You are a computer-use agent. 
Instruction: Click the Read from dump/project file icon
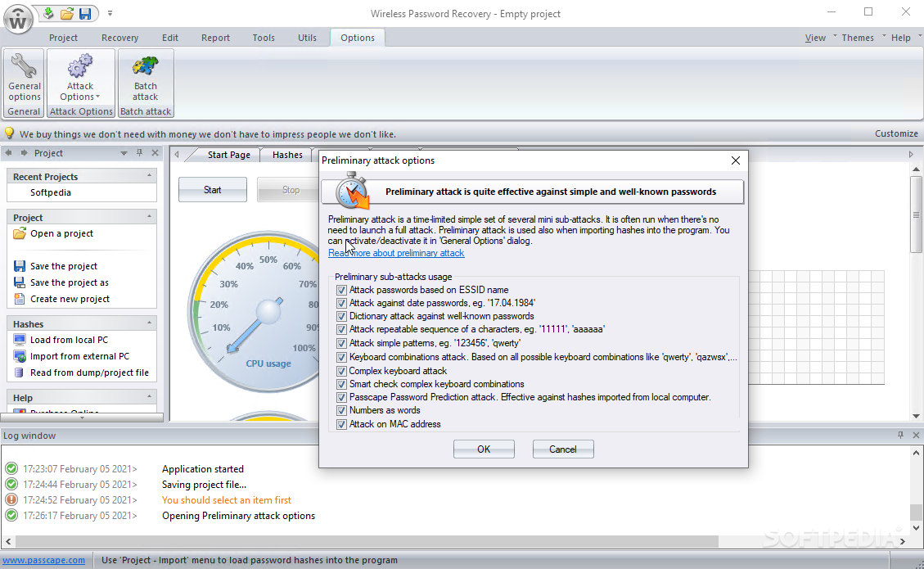(20, 373)
